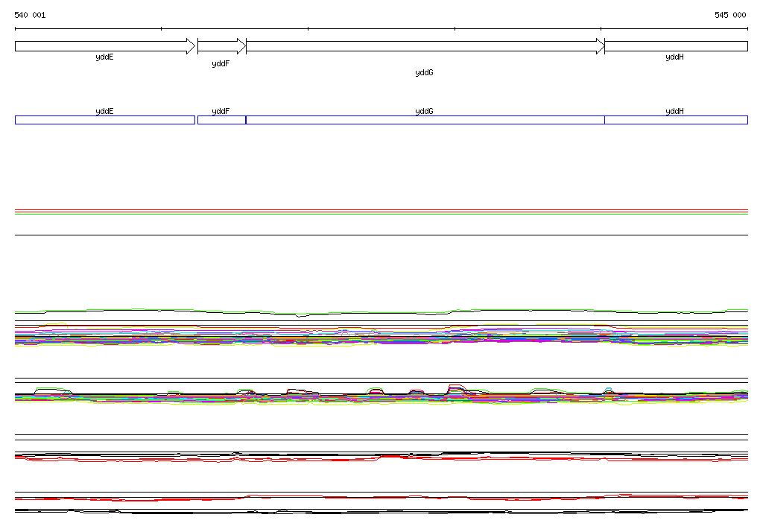This screenshot has height=532, width=763.
Task: Select the yddH gene arrow segment
Action: coord(675,46)
